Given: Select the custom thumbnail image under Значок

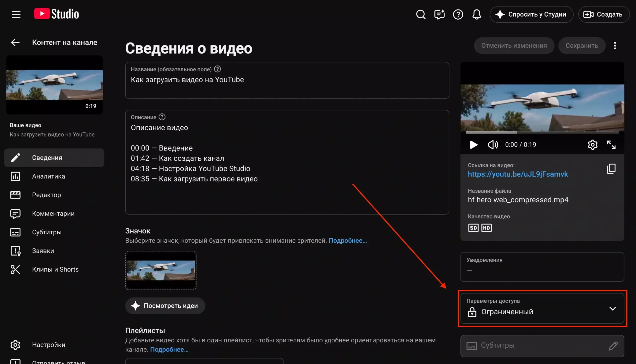Looking at the screenshot, I should tap(161, 270).
